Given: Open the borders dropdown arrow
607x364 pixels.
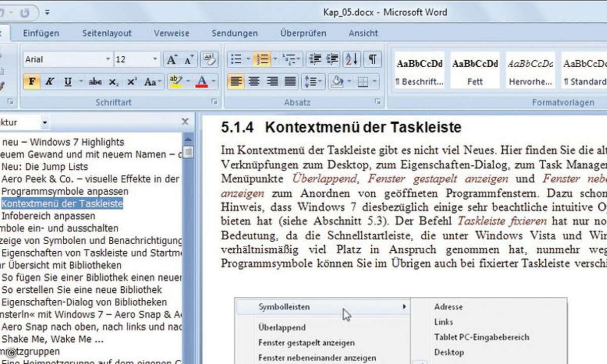Looking at the screenshot, I should pyautogui.click(x=374, y=81).
